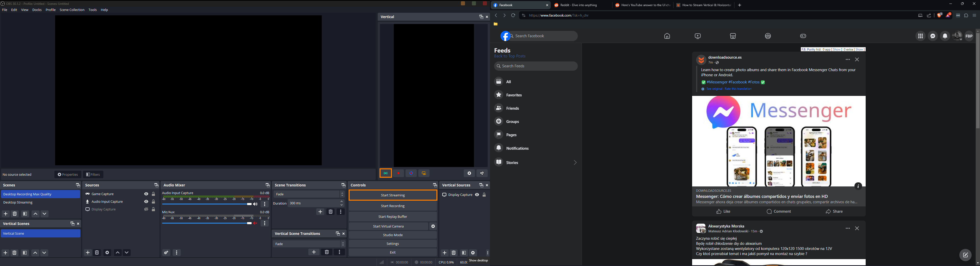Select Desktop Streaming scene
This screenshot has width=980, height=266.
pos(41,203)
